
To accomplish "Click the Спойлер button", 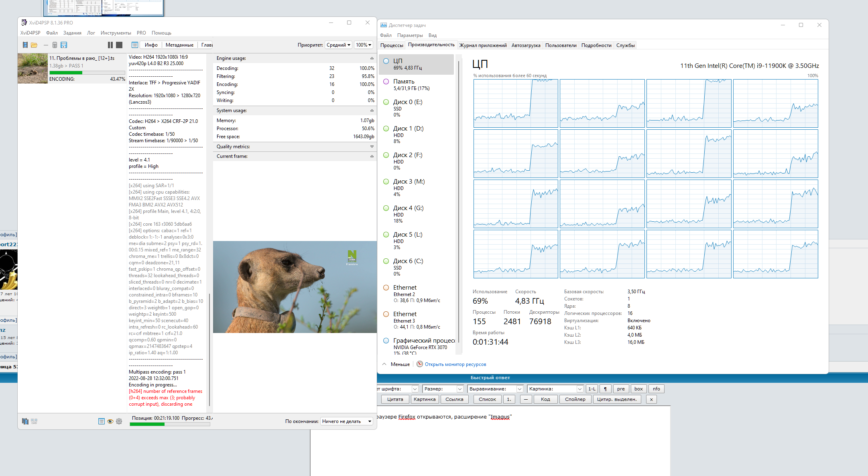I will (575, 399).
